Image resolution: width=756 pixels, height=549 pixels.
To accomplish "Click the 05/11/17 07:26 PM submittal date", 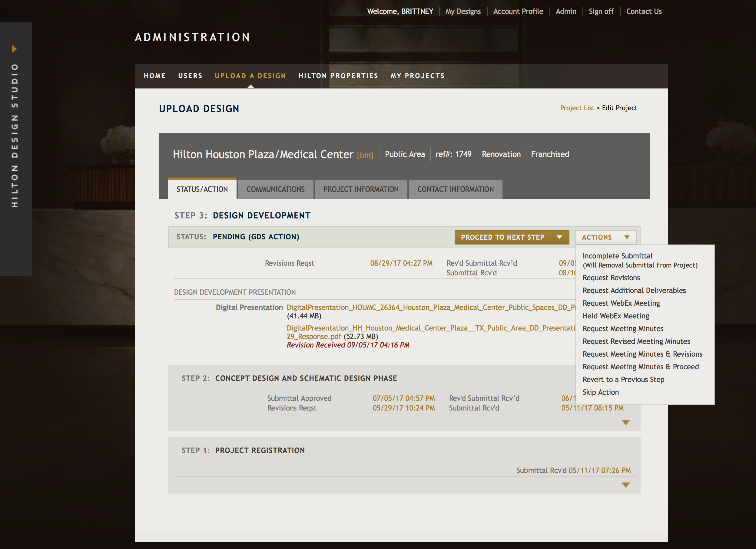I will pos(600,470).
